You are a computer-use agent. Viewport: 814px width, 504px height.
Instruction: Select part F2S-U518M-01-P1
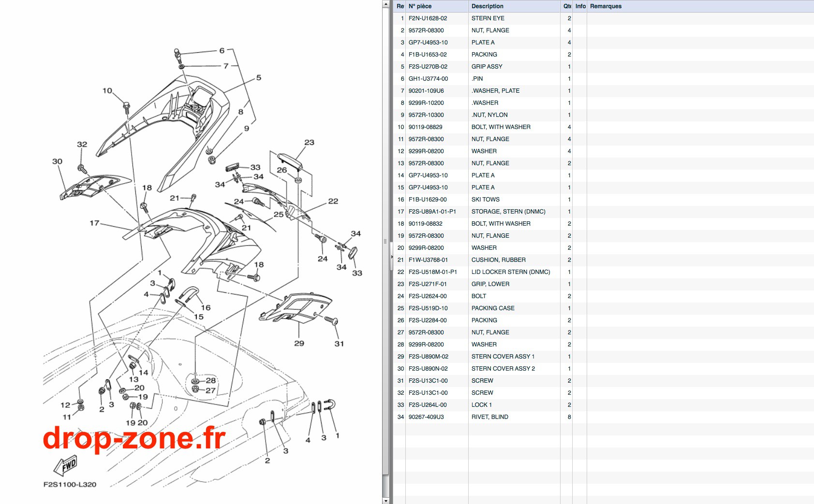pos(432,272)
